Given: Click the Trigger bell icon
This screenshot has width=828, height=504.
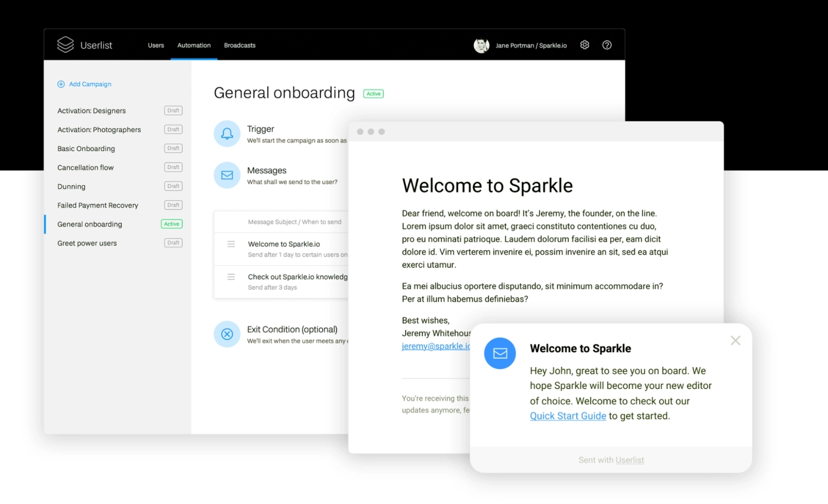Looking at the screenshot, I should point(227,133).
